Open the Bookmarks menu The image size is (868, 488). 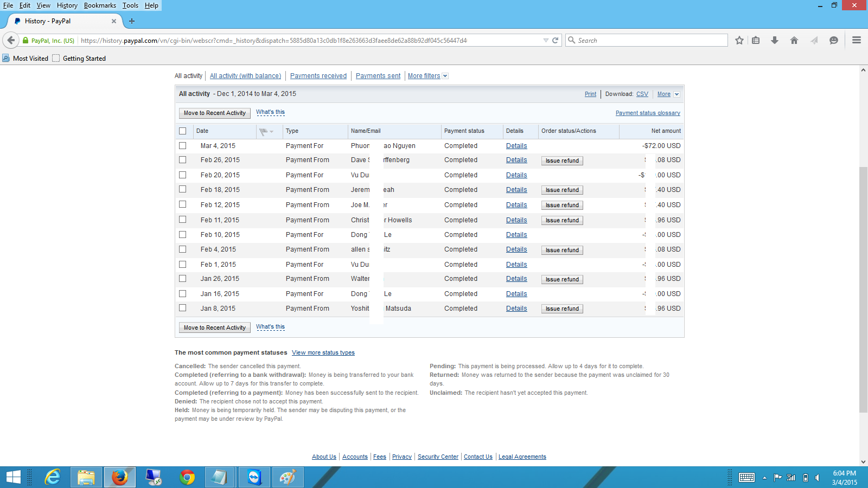coord(100,5)
